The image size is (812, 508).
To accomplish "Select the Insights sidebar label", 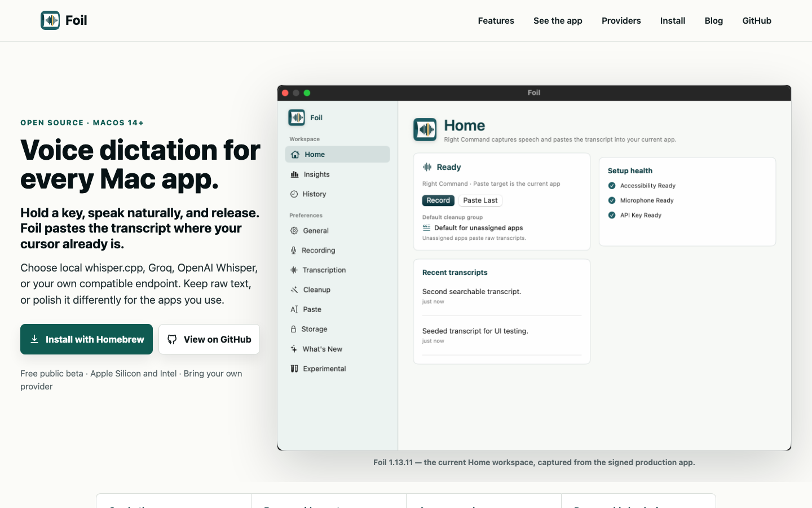I will pos(316,174).
